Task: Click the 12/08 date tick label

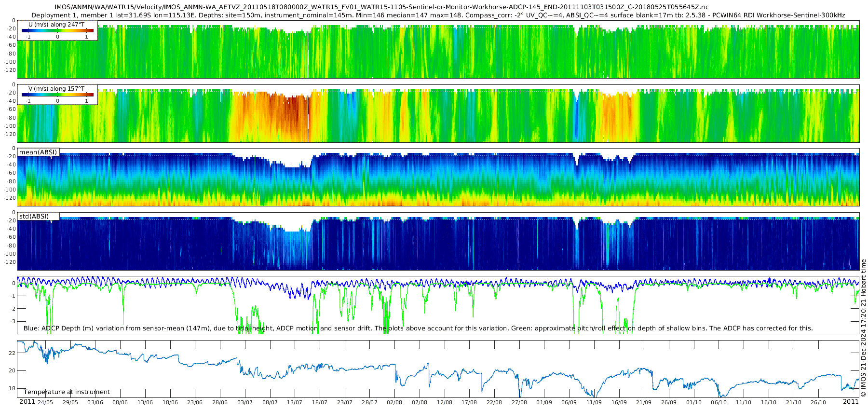Action: (445, 402)
